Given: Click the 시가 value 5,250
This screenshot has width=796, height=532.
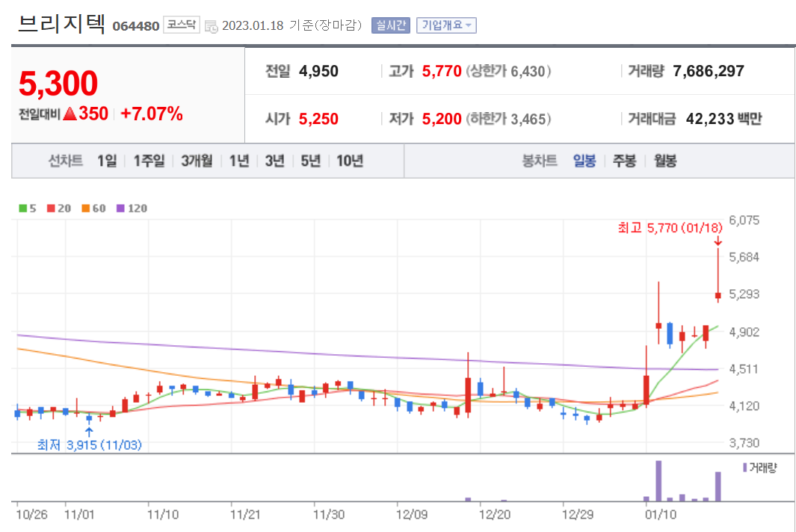Looking at the screenshot, I should point(319,119).
